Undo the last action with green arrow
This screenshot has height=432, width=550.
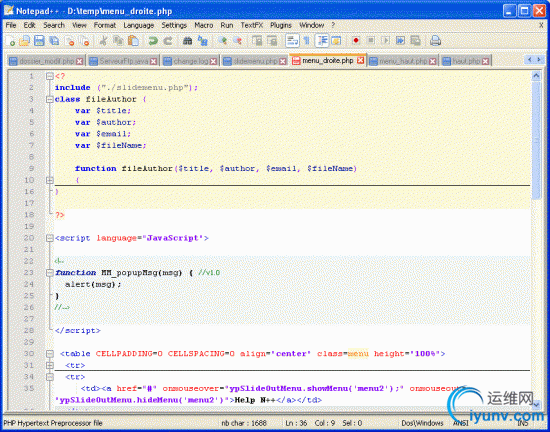pyautogui.click(x=153, y=41)
